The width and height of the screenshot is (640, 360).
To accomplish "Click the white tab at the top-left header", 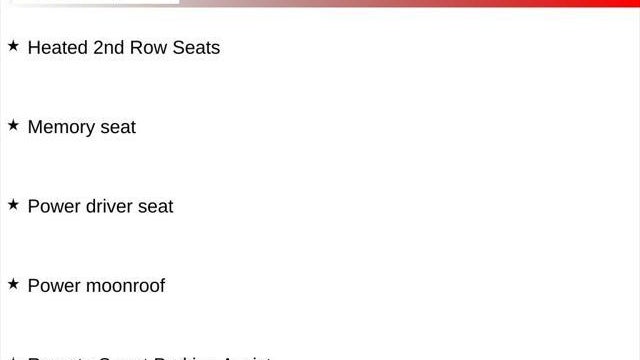I will click(95, 2).
